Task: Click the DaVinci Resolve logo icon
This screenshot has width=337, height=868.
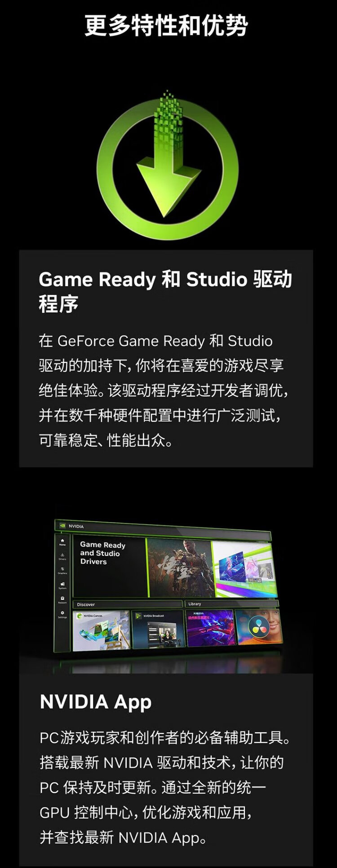Action: click(257, 626)
